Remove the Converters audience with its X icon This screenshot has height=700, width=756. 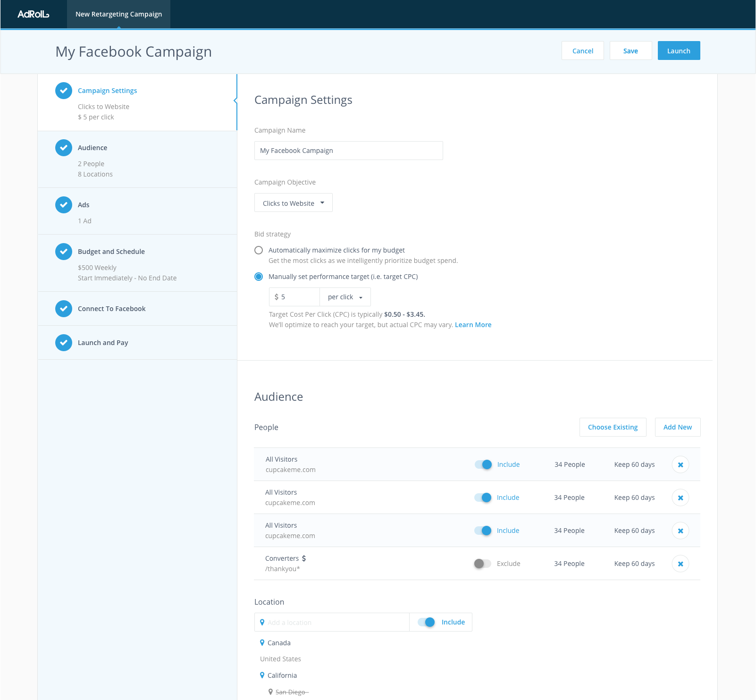(x=680, y=564)
